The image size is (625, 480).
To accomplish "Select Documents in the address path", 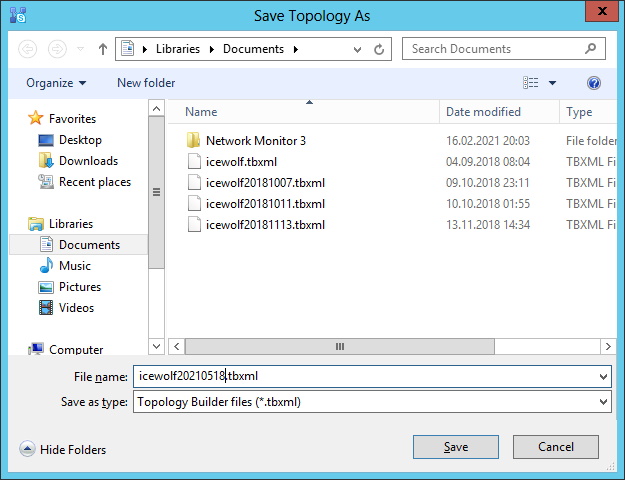I will 253,49.
